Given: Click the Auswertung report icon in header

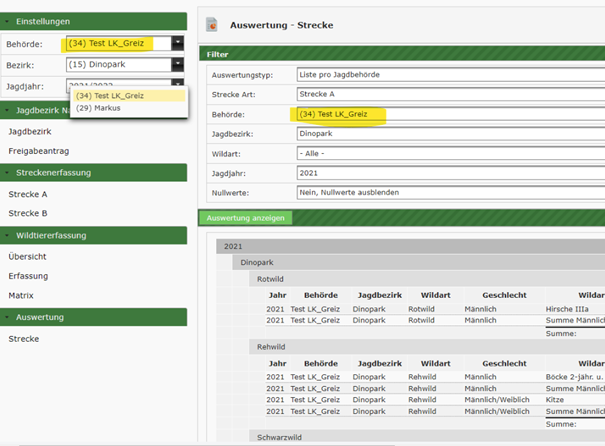Looking at the screenshot, I should point(212,23).
